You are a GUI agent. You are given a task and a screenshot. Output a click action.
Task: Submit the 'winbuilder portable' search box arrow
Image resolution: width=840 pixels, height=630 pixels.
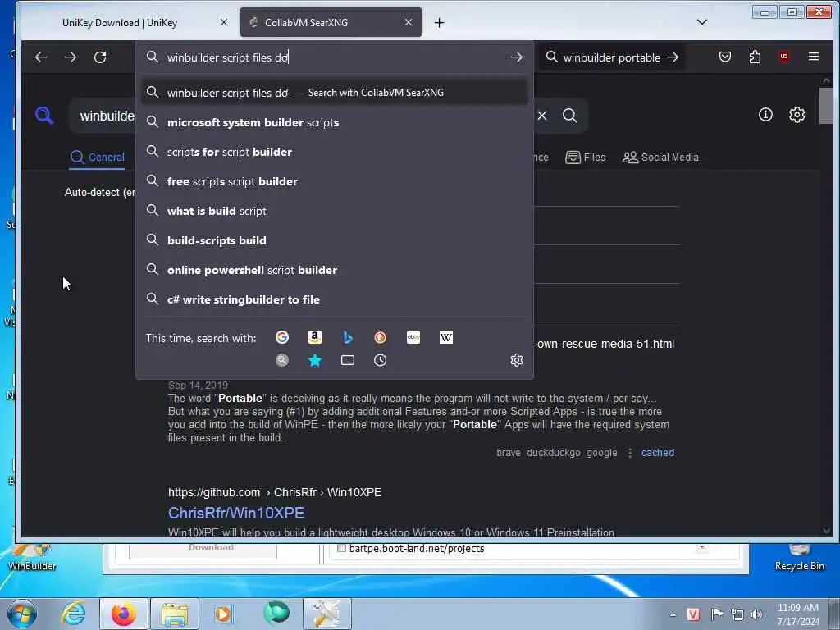[x=673, y=57]
